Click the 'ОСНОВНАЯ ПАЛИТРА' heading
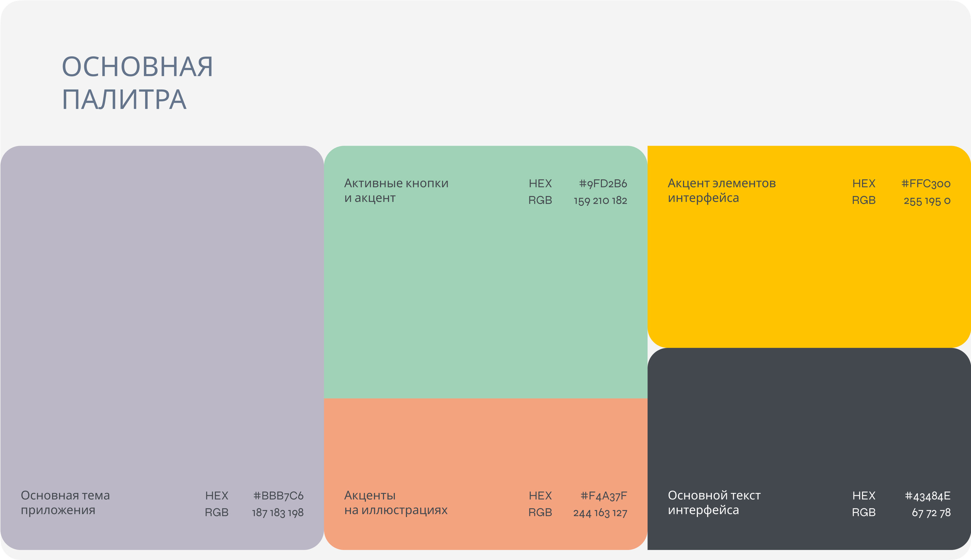 [x=137, y=83]
